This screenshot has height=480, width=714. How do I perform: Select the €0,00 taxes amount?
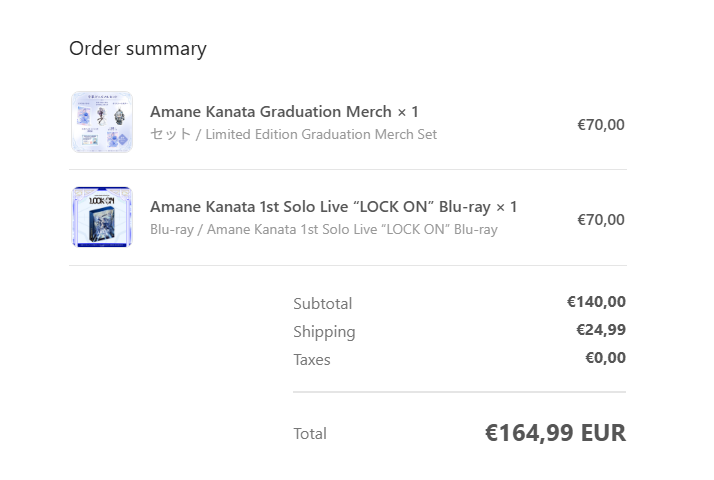(604, 358)
